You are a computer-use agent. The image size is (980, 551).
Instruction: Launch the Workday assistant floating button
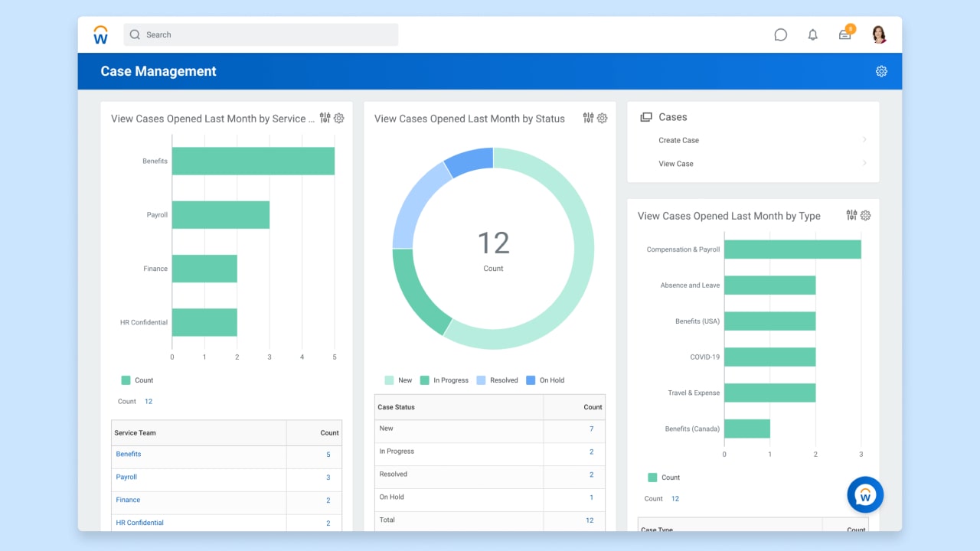click(865, 495)
